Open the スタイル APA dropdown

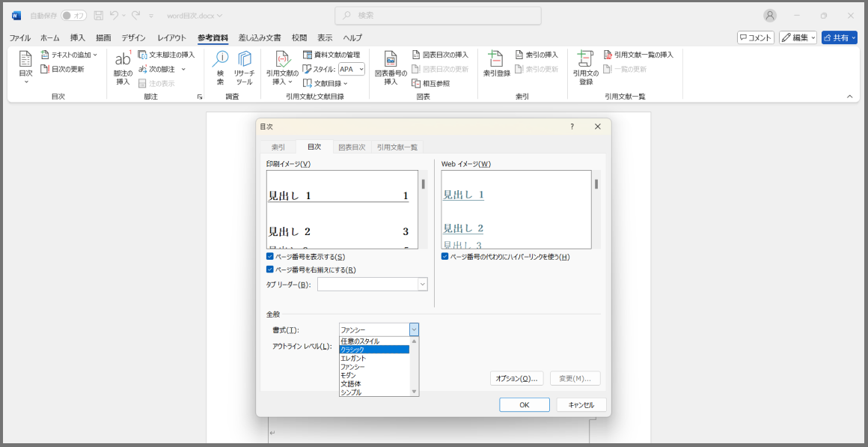[x=352, y=69]
